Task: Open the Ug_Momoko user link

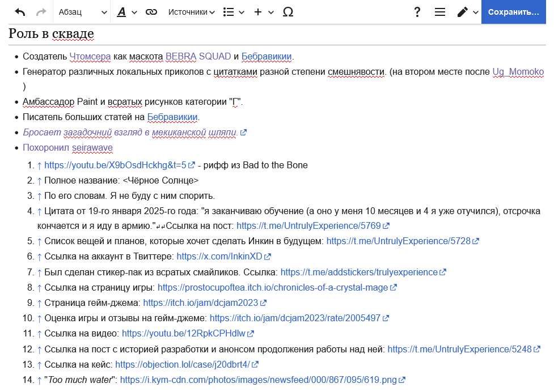Action: tap(518, 71)
